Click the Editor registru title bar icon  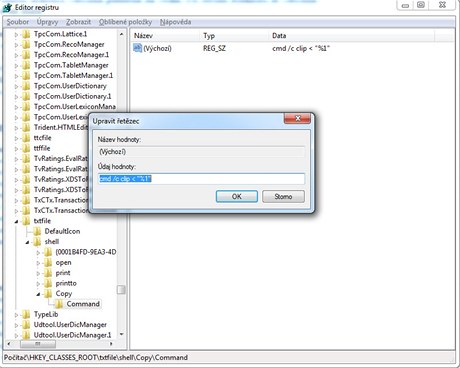7,7
